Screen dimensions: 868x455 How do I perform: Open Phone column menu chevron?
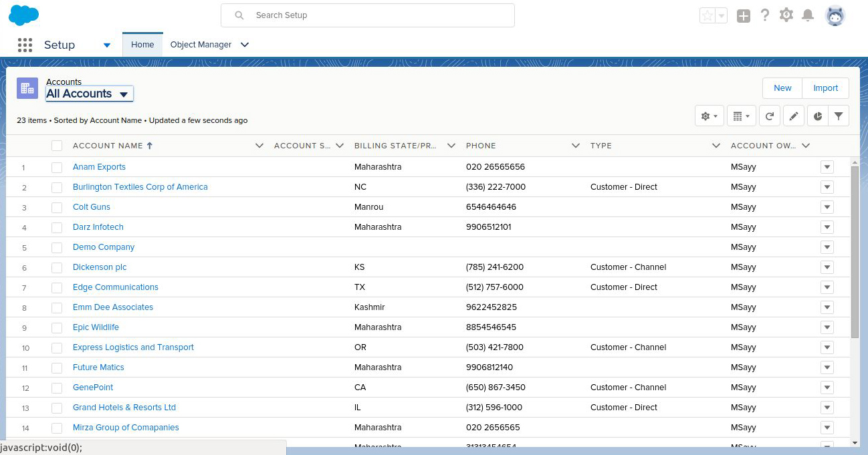[576, 146]
